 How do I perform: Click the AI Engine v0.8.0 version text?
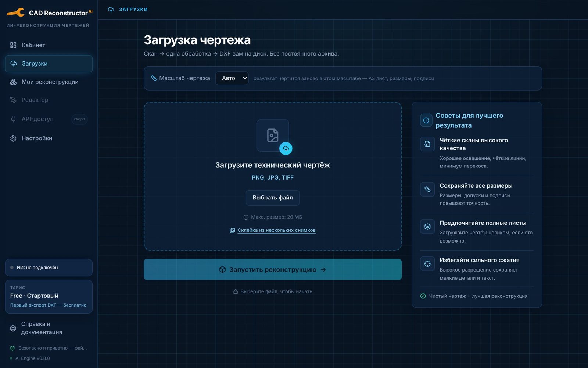click(x=33, y=358)
